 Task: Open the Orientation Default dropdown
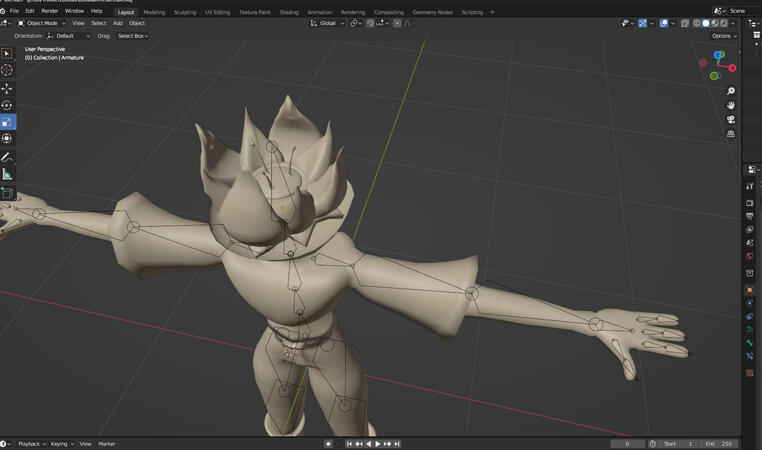[69, 36]
